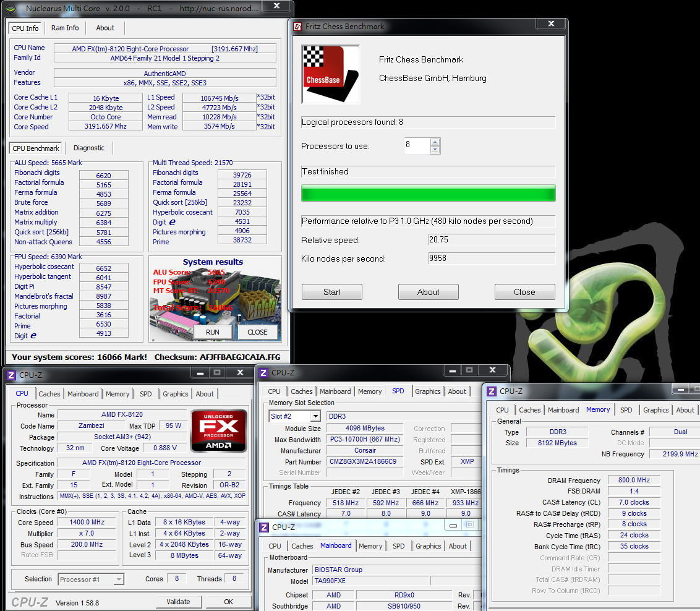The width and height of the screenshot is (700, 611).
Task: Click Max Bandwidth PC3-10700H (667 MHz)
Action: coord(365,439)
